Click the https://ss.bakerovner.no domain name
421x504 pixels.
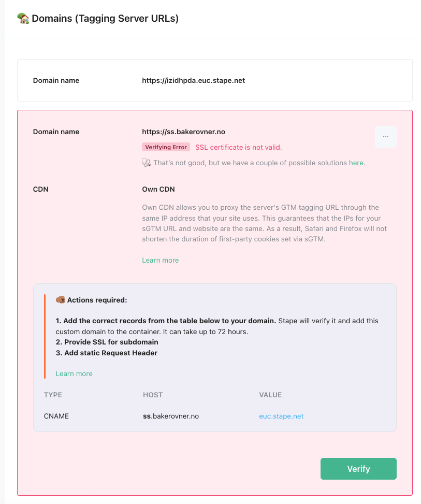point(183,132)
